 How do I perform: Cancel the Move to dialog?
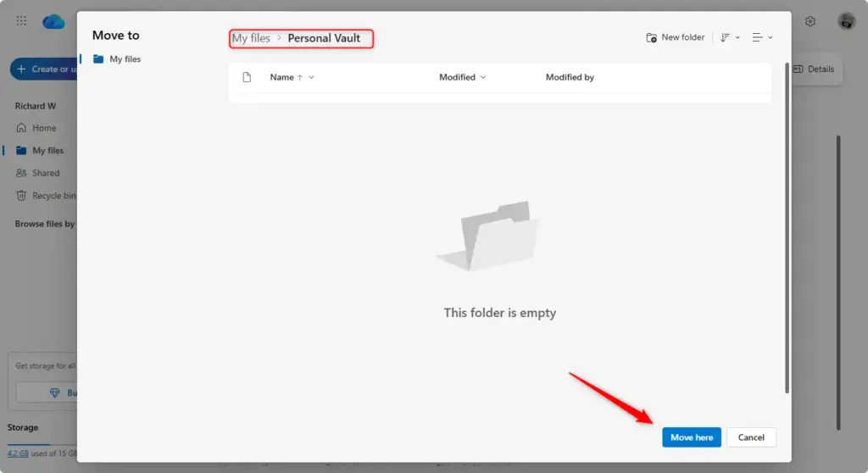click(751, 437)
